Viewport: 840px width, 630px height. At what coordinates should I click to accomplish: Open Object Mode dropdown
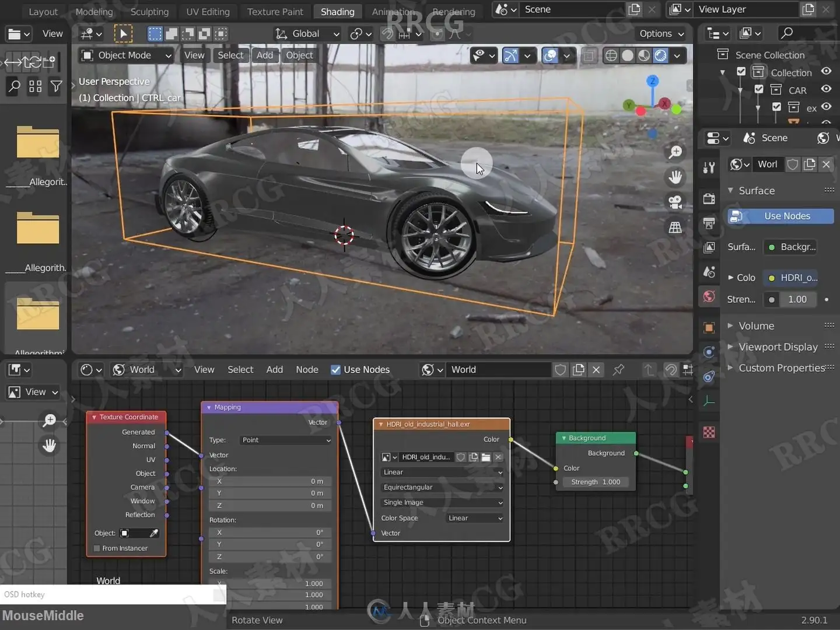coord(126,55)
